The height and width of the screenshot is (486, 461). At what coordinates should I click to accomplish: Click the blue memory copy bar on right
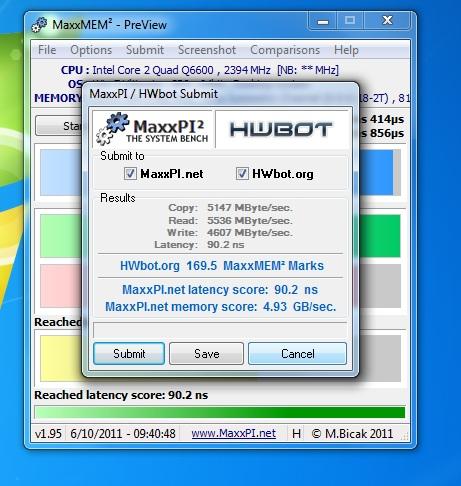pos(376,172)
